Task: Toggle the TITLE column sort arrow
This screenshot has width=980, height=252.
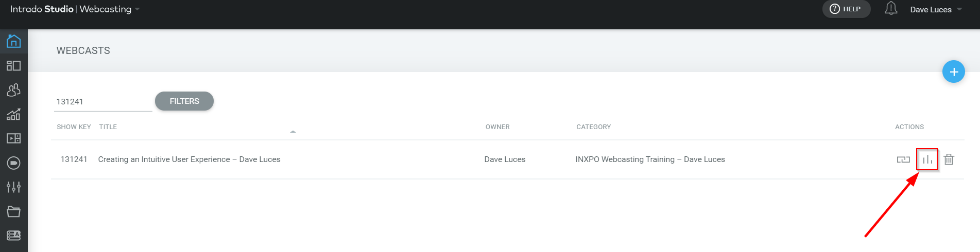Action: [x=293, y=132]
